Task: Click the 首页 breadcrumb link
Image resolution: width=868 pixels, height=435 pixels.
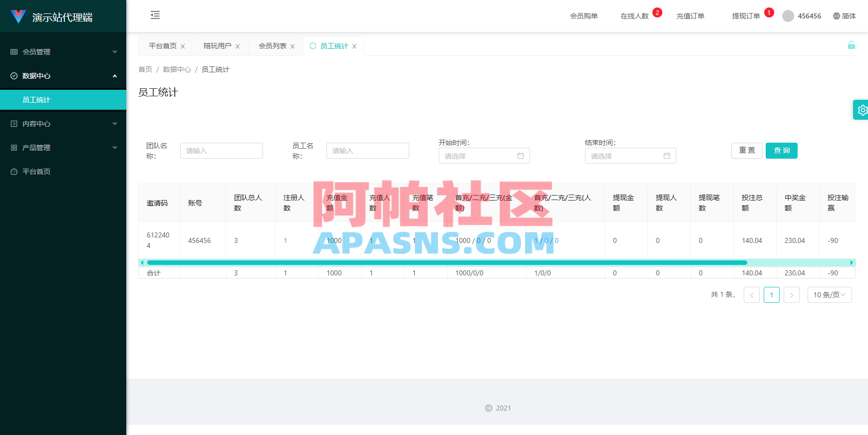Action: (x=145, y=69)
